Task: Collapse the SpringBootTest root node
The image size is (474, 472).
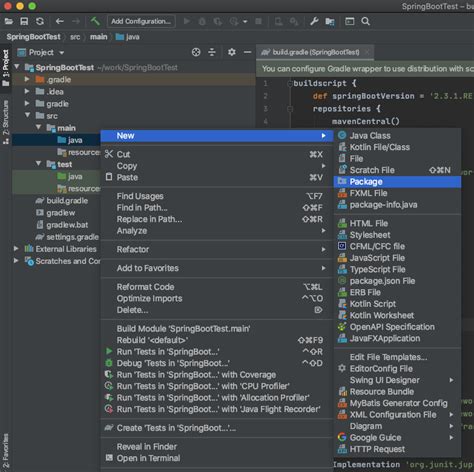Action: pos(17,67)
